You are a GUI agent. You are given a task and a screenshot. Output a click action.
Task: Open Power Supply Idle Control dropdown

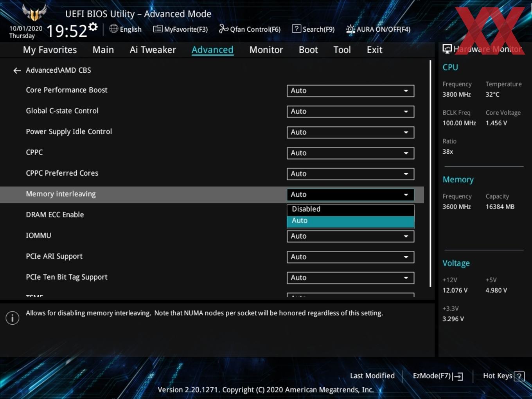[x=350, y=132]
